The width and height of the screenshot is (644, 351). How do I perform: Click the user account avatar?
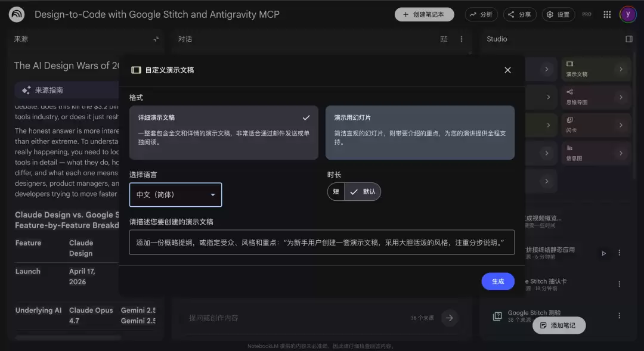click(627, 14)
